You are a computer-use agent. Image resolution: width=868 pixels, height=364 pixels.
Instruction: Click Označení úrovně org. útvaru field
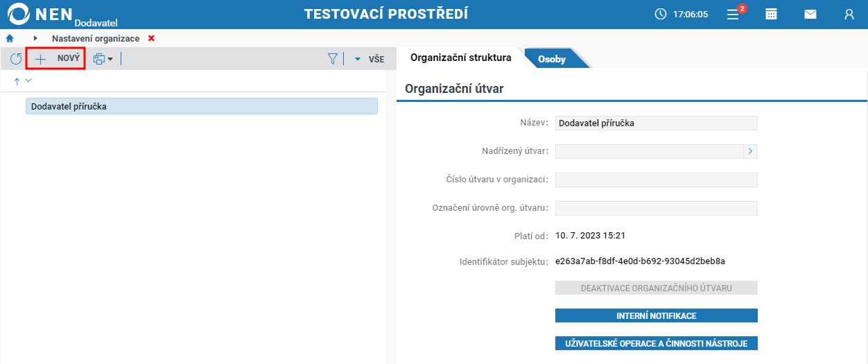(x=657, y=208)
